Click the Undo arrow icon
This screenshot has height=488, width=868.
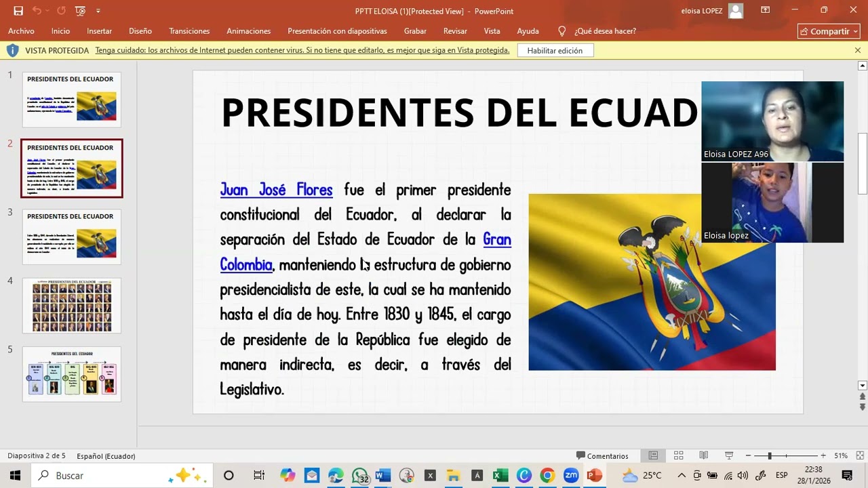pos(36,11)
